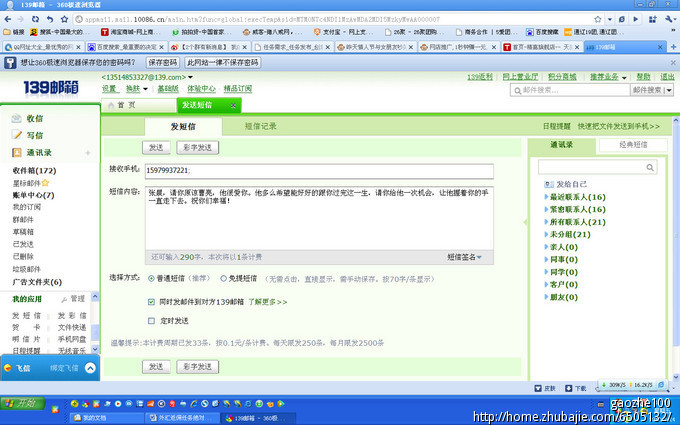Click the home icon on 首页 tab
Viewport: 680px width, 425px height.
pyautogui.click(x=111, y=105)
